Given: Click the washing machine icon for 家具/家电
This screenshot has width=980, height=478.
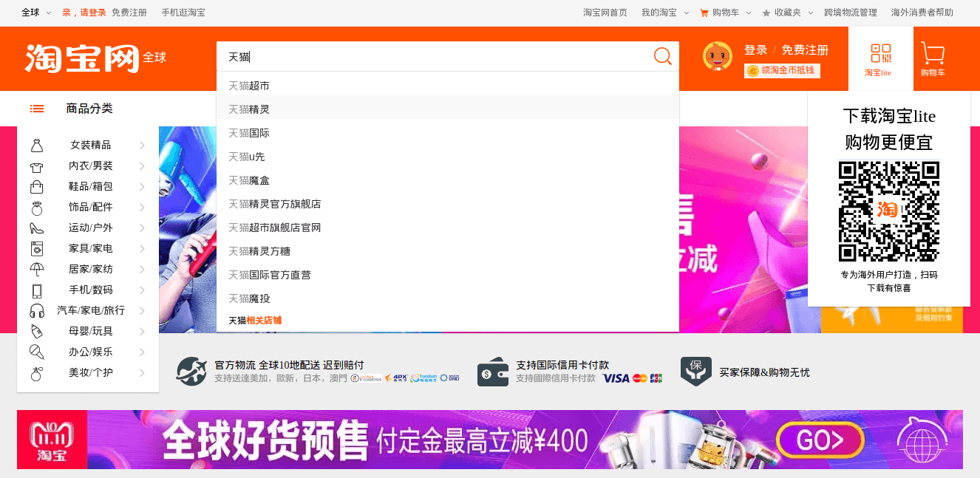Looking at the screenshot, I should tap(37, 249).
